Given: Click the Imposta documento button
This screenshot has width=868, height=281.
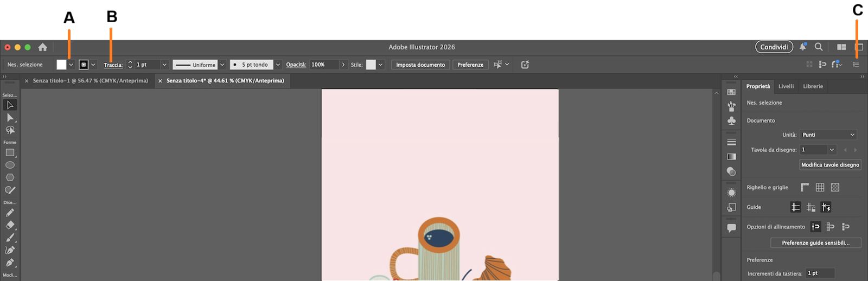Looking at the screenshot, I should (x=420, y=65).
